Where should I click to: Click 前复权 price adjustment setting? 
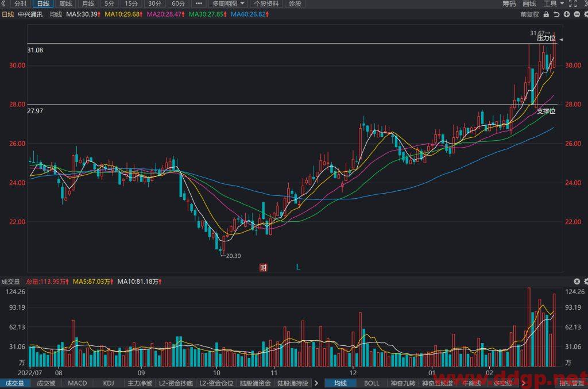point(529,14)
